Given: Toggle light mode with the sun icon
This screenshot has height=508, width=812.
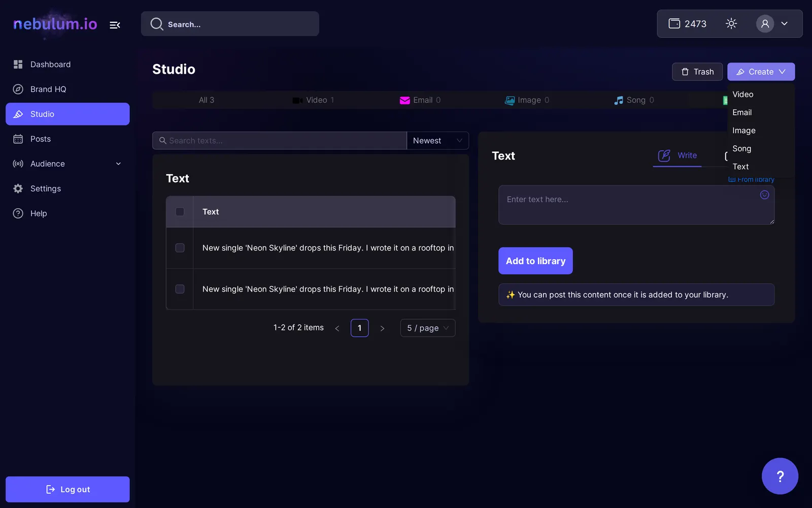Looking at the screenshot, I should click(x=731, y=23).
